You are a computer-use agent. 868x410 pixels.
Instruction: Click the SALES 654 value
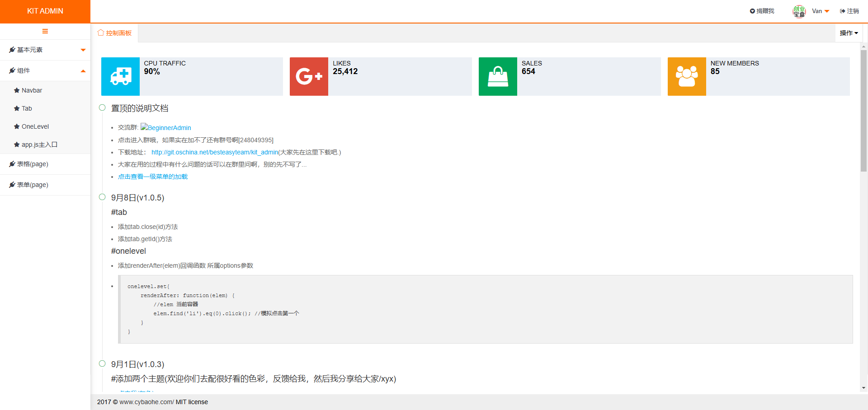tap(528, 71)
